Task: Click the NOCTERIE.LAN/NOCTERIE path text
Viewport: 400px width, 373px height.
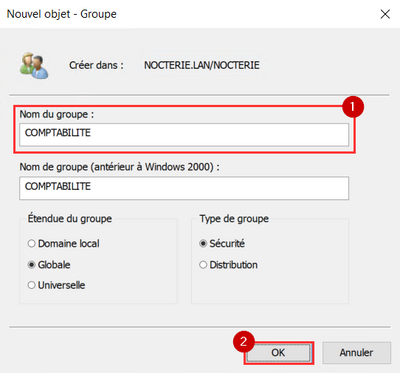Action: point(202,65)
